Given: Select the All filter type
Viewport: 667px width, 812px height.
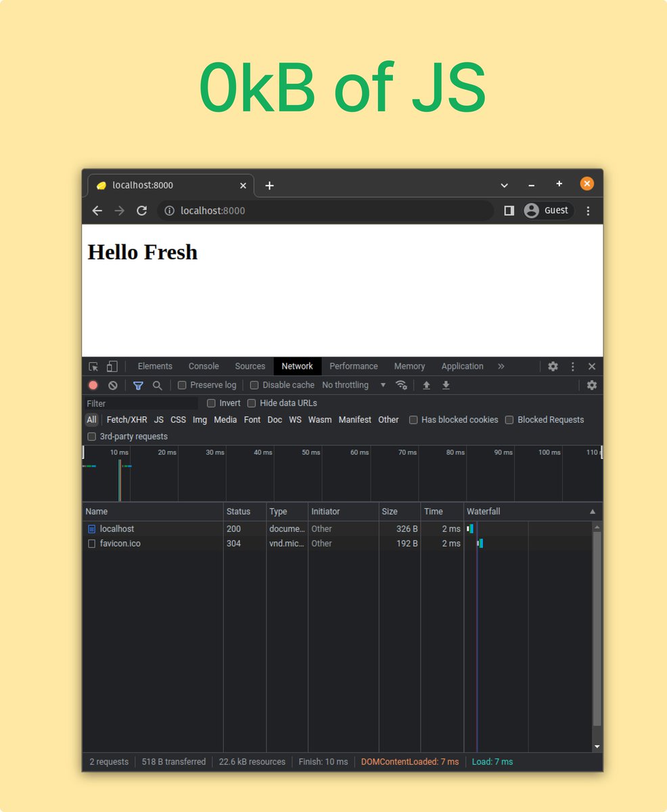Looking at the screenshot, I should 91,420.
